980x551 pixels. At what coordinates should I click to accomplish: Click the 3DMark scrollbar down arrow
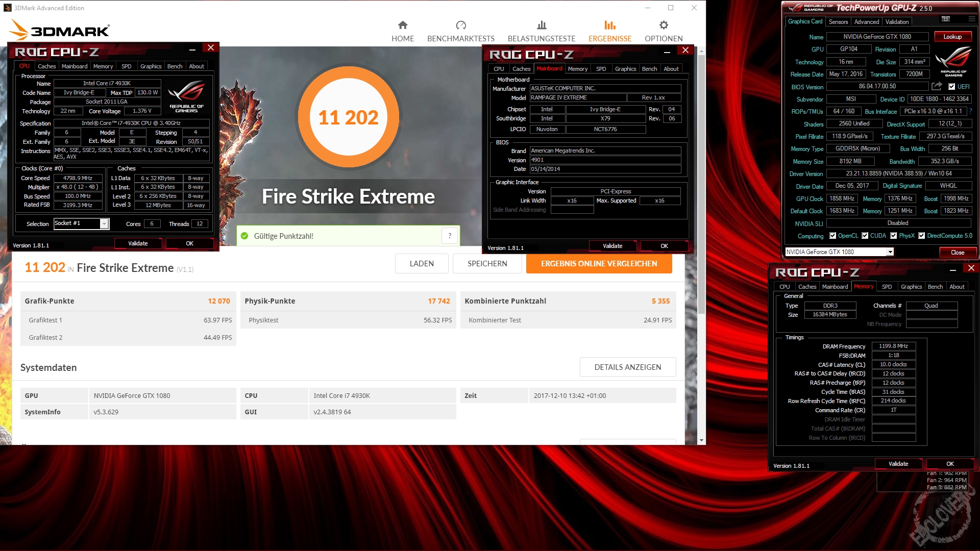(701, 440)
